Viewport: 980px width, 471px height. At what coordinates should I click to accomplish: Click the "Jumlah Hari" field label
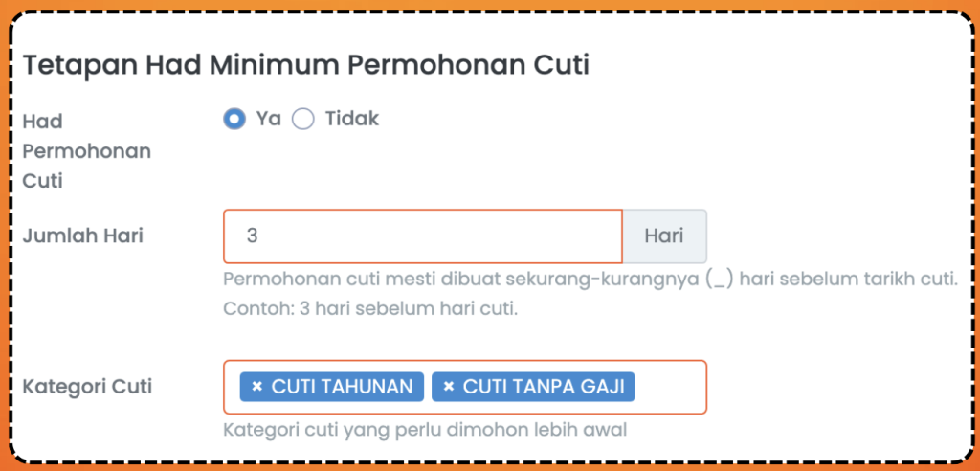[82, 235]
